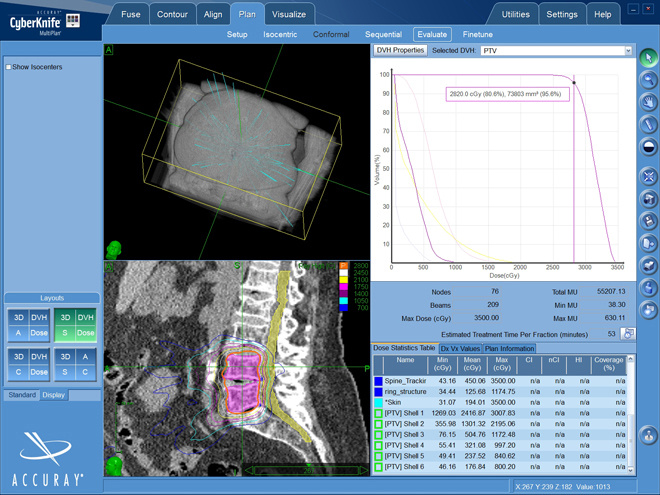Open the window/level contrast tool
The width and height of the screenshot is (660, 495).
pos(648,146)
